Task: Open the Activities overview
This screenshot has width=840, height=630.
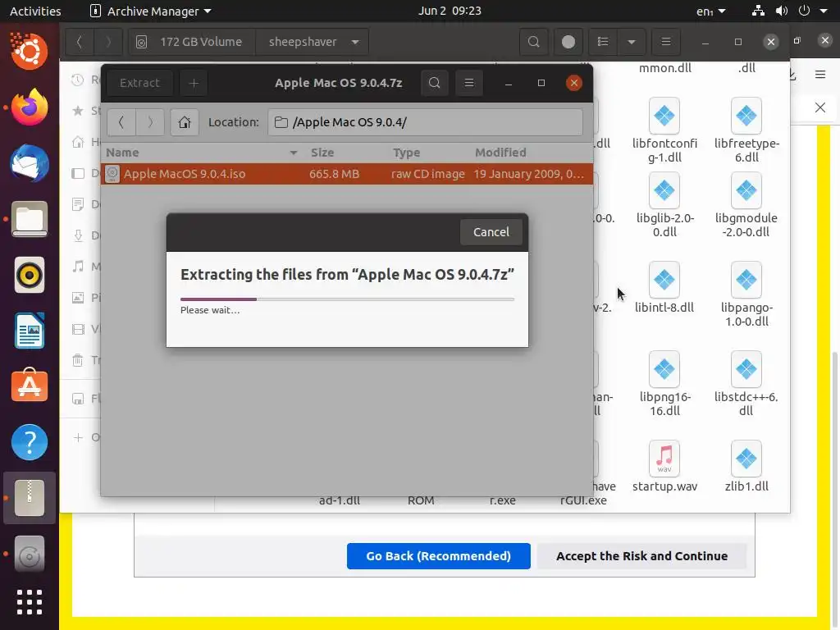Action: (35, 11)
